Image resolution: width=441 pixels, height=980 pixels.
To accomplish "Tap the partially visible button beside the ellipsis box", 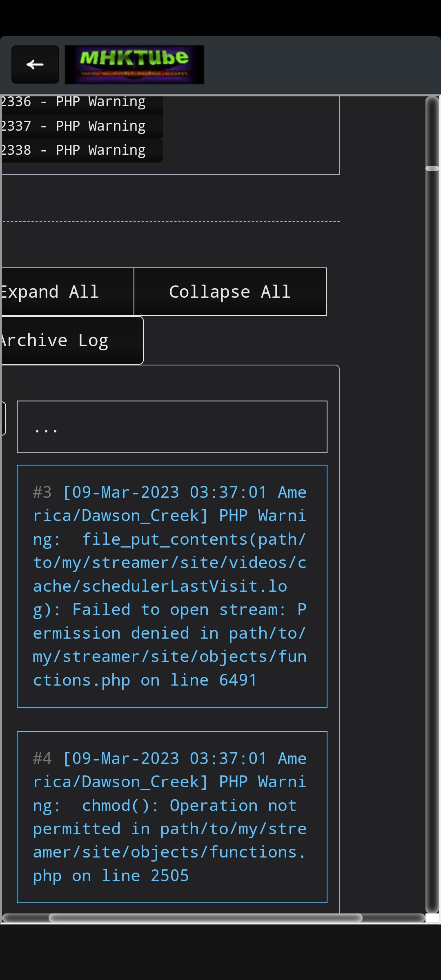I will click(x=3, y=416).
